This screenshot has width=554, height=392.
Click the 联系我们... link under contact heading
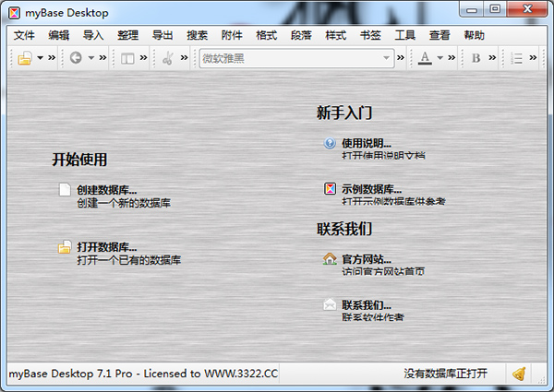(367, 305)
